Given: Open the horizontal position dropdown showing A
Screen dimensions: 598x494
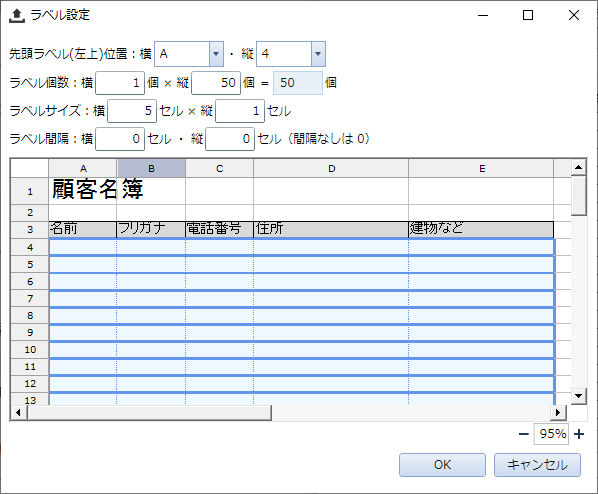Looking at the screenshot, I should (216, 54).
